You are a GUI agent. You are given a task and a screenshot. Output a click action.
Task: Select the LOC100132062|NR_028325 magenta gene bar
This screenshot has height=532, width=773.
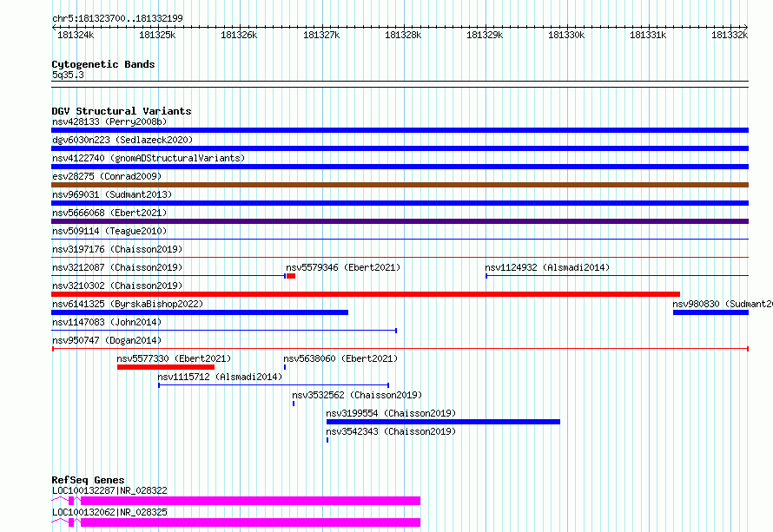(250, 522)
